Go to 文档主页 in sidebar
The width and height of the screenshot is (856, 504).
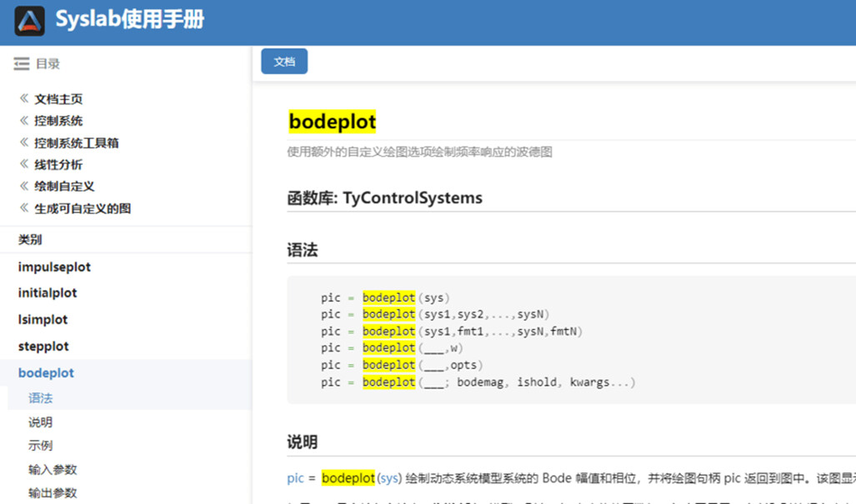[58, 99]
